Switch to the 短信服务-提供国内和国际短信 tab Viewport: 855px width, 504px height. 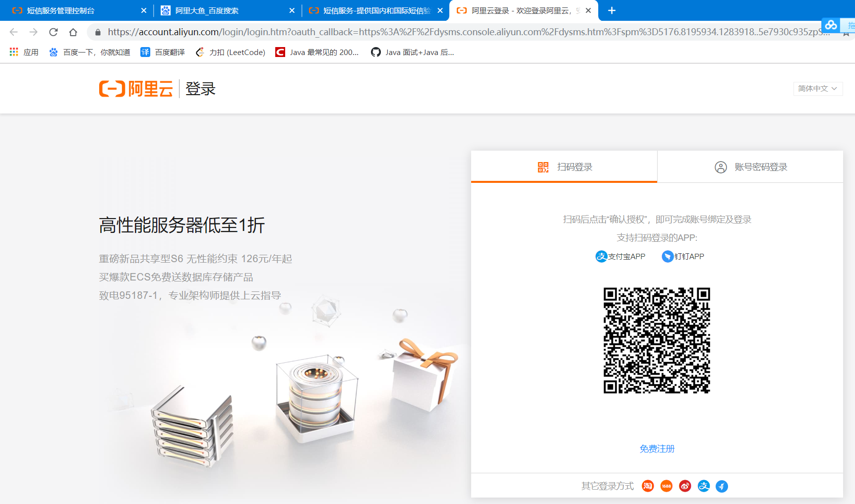pyautogui.click(x=375, y=10)
